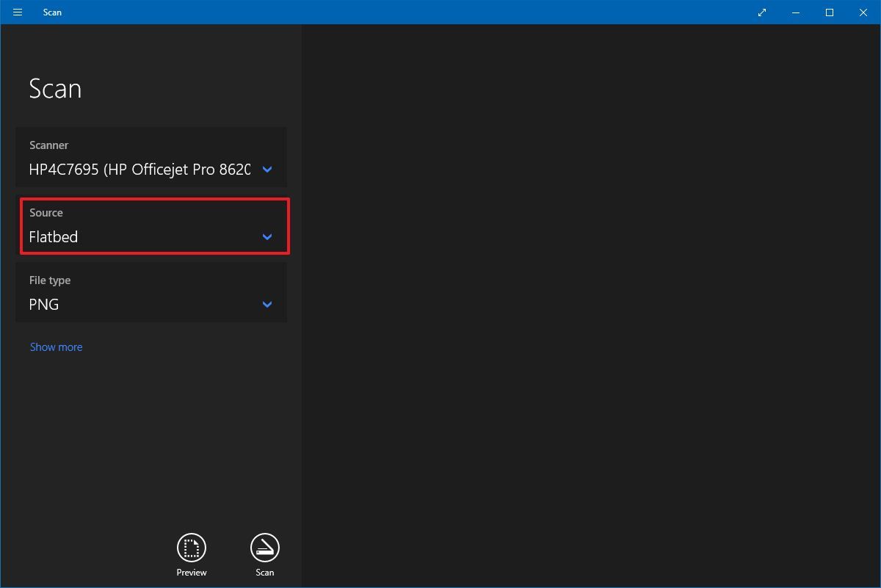
Task: Click the Preview button label
Action: 191,573
